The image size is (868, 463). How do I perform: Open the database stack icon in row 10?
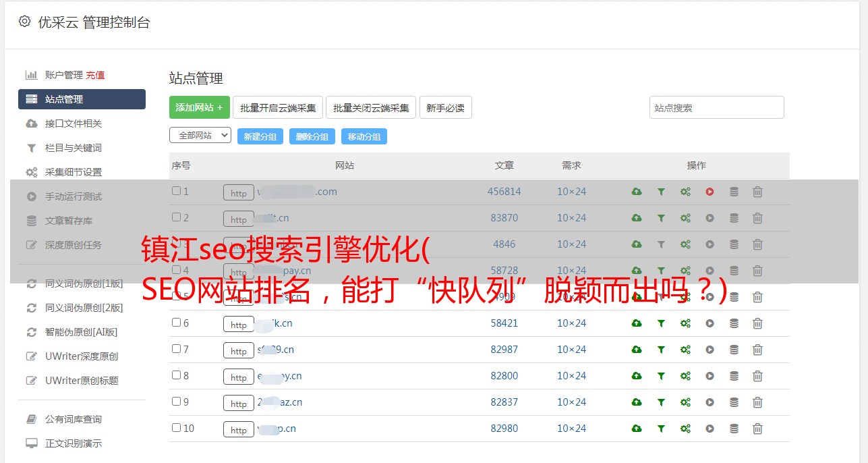pyautogui.click(x=734, y=429)
